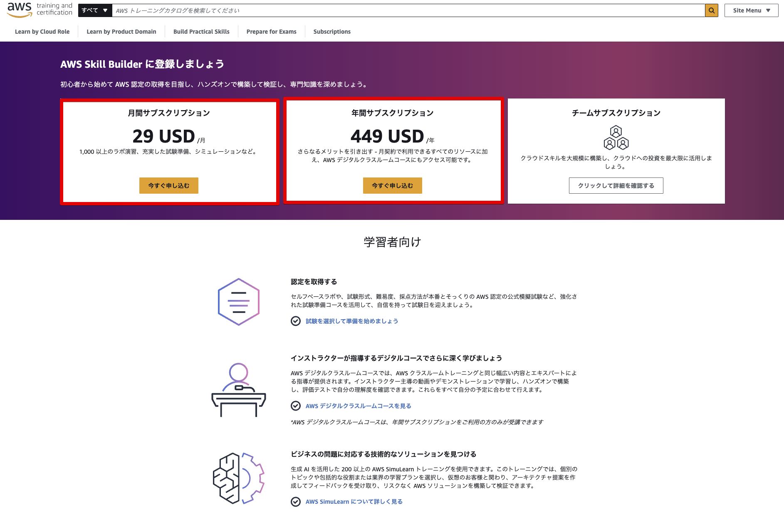Image resolution: width=784 pixels, height=532 pixels.
Task: Open Prepare for Exams menu
Action: click(x=271, y=32)
